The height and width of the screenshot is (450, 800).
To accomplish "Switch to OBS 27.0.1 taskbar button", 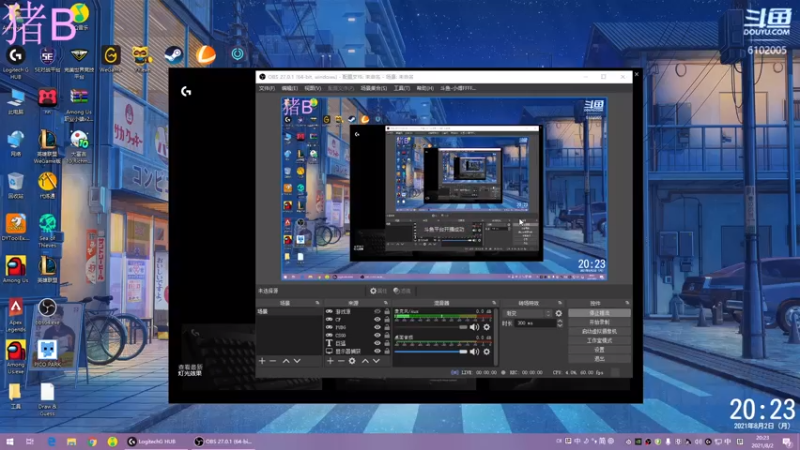I will (x=223, y=441).
